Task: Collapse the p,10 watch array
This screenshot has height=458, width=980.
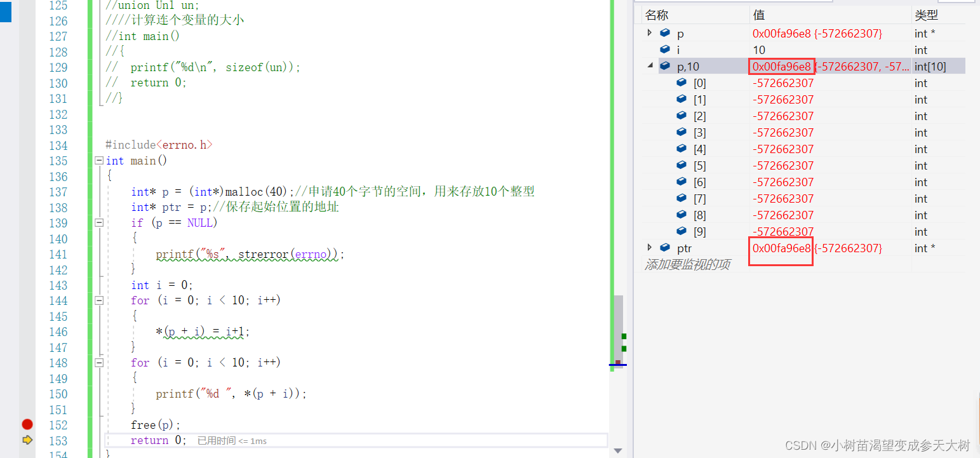Action: click(x=649, y=65)
